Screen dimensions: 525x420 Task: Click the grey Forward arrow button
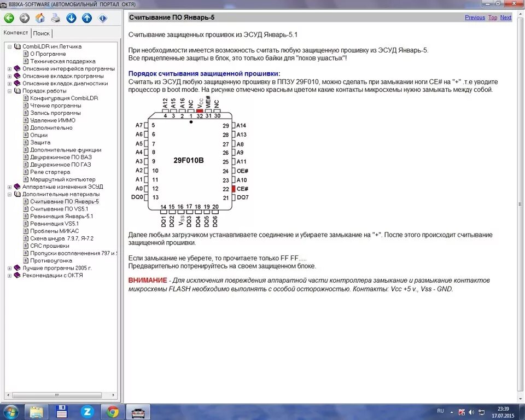(x=25, y=17)
